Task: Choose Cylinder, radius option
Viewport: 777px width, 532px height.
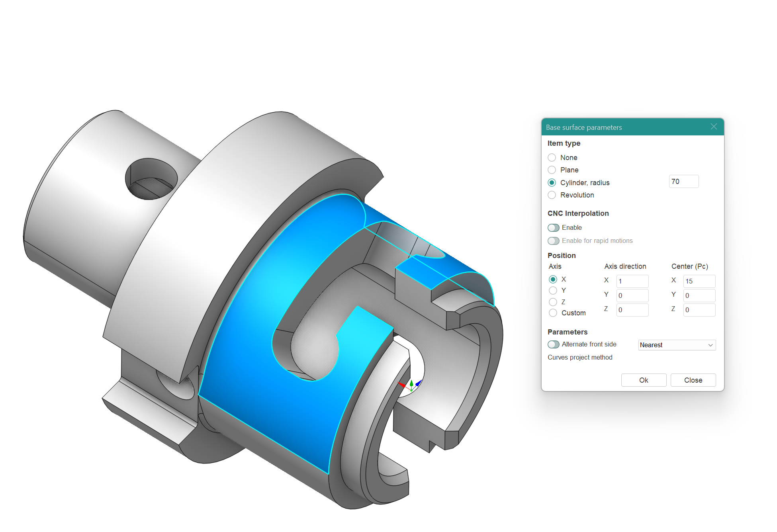Action: coord(552,183)
